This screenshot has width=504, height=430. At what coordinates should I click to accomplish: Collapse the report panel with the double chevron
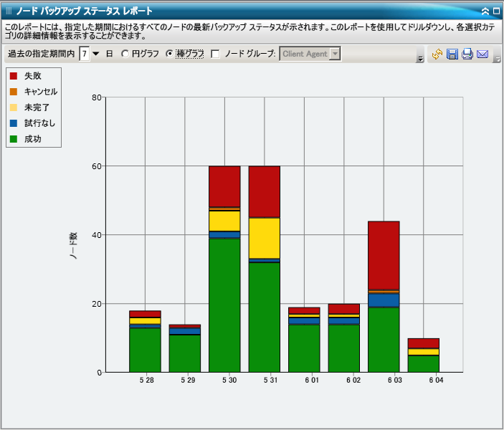485,11
